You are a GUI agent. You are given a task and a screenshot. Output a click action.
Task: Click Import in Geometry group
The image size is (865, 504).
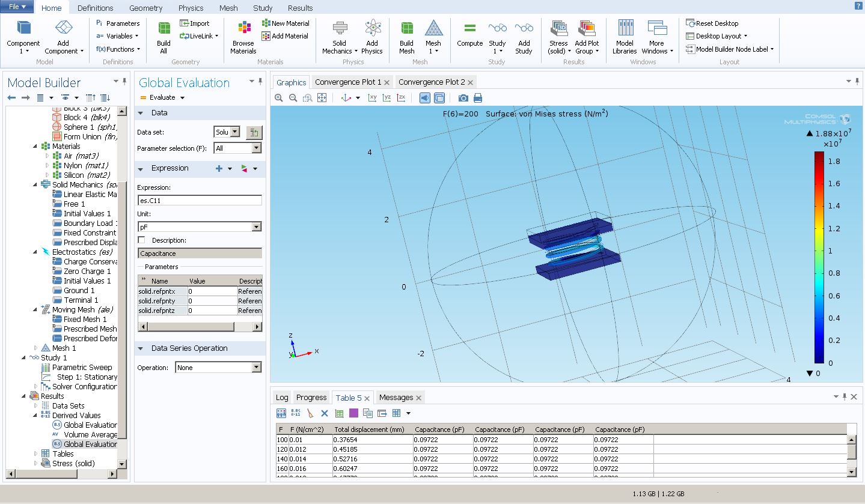click(195, 23)
